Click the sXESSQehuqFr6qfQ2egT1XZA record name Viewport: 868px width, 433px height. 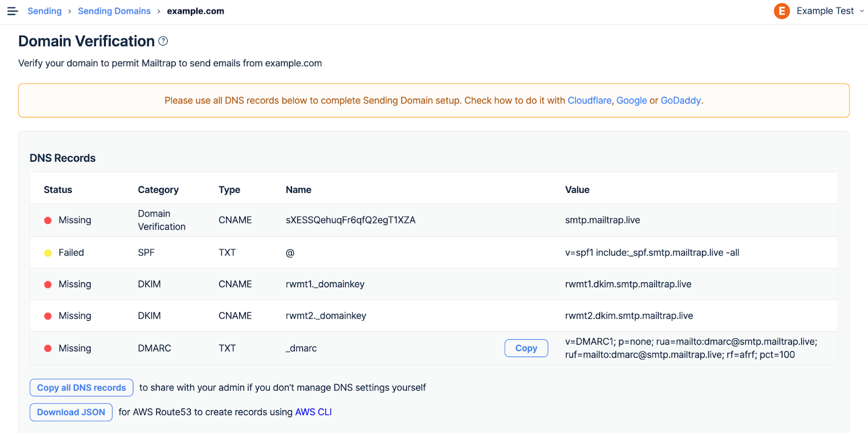[x=350, y=220]
